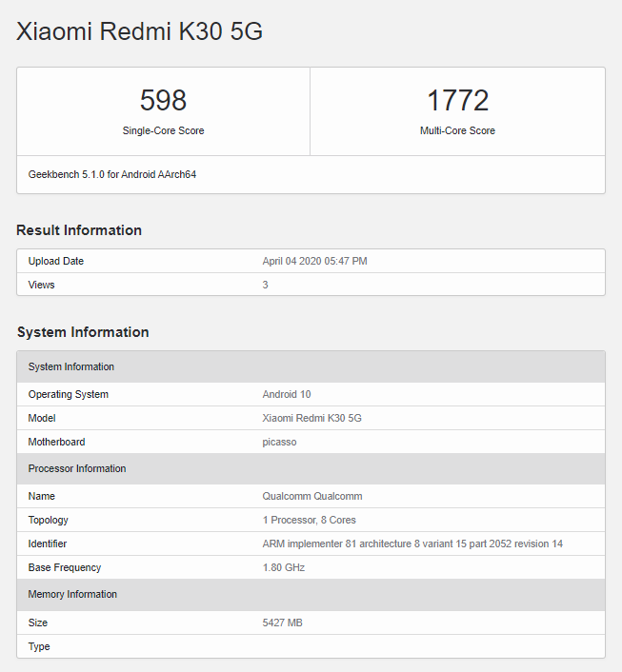Click the Multi-Core Score label
Image resolution: width=622 pixels, height=672 pixels.
point(457,130)
